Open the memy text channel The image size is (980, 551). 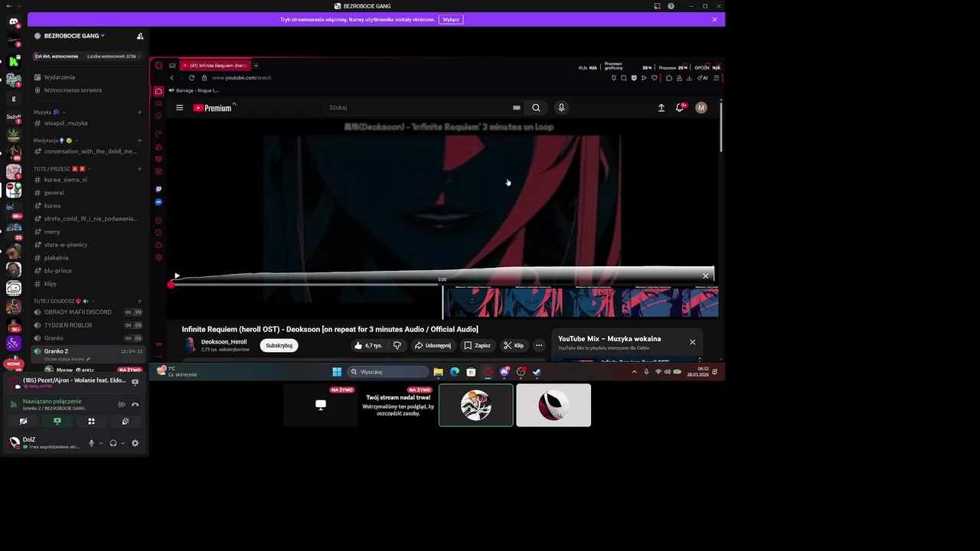pos(52,232)
